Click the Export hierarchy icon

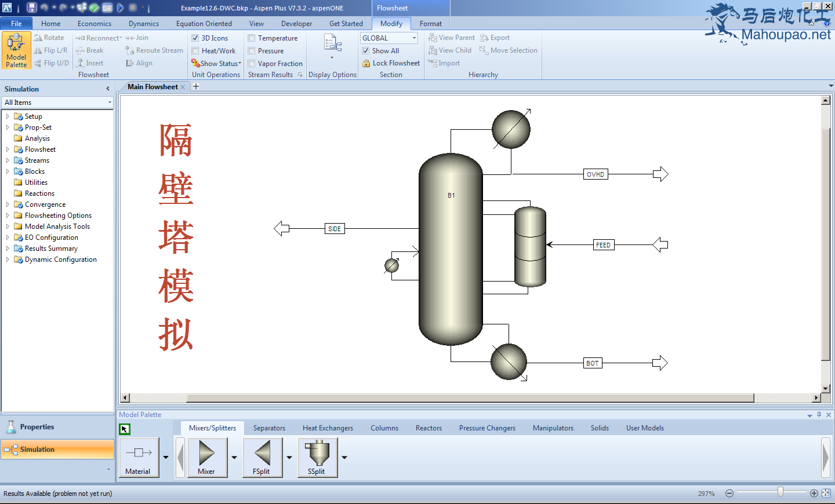click(484, 38)
